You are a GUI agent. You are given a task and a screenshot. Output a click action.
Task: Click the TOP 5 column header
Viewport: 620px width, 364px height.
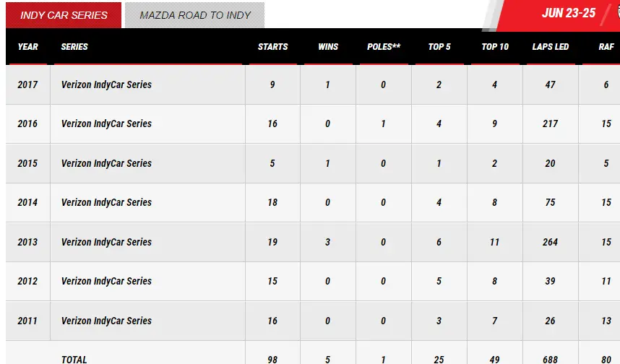coord(439,47)
